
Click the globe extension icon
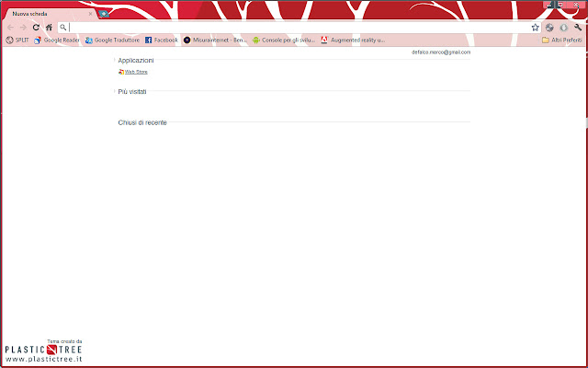point(549,28)
